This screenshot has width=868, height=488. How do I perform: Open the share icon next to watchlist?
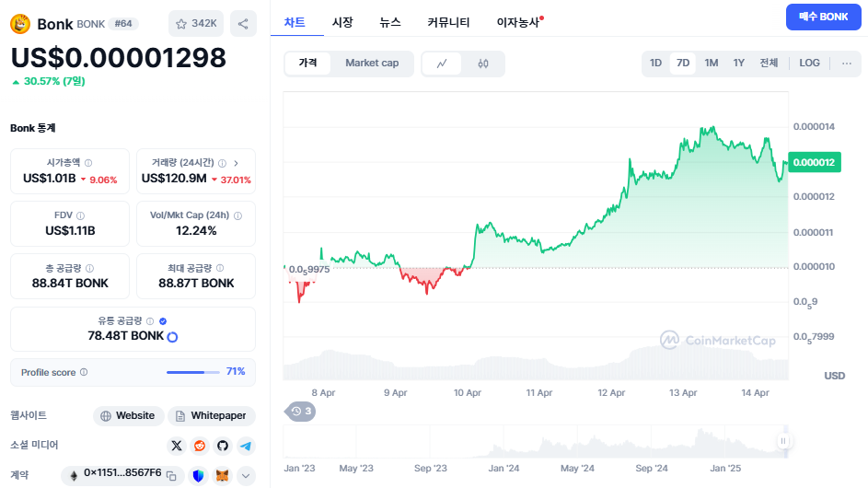243,24
